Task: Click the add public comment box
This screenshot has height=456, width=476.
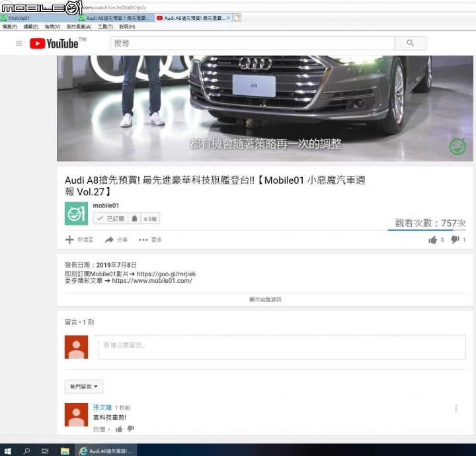Action: [x=282, y=348]
